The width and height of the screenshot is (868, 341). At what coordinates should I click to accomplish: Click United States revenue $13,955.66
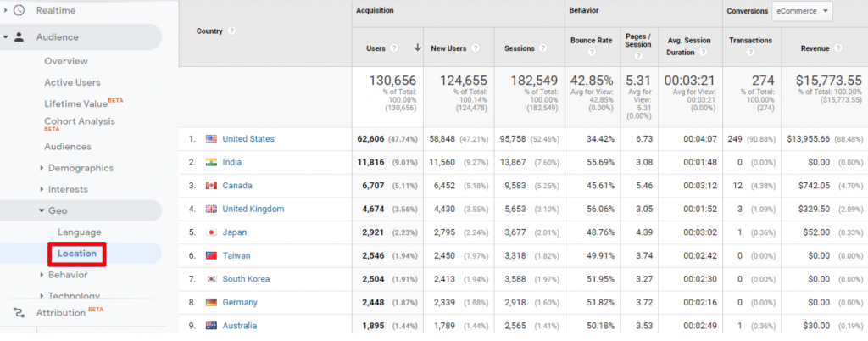pyautogui.click(x=808, y=139)
